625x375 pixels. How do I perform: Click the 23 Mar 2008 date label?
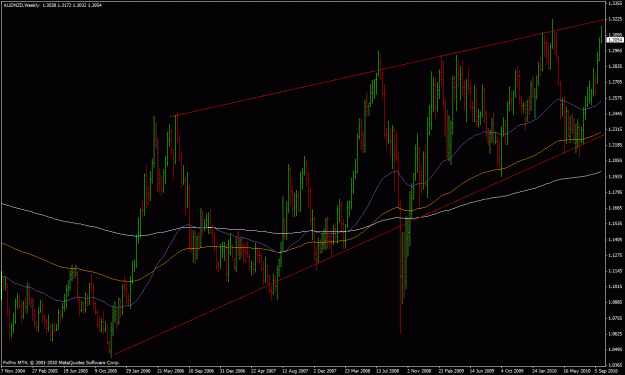coord(358,371)
